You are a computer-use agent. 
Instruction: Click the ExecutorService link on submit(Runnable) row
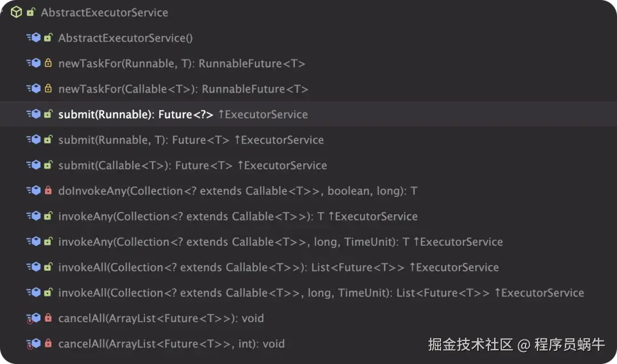pos(263,114)
